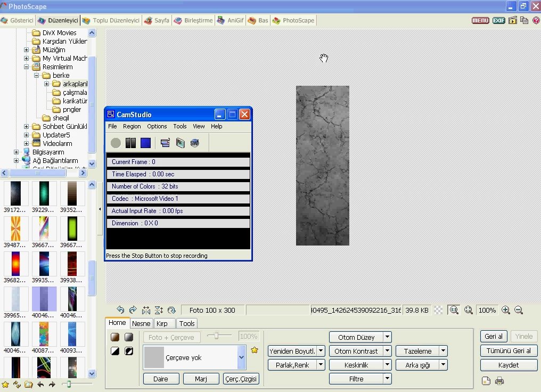The height and width of the screenshot is (392, 541).
Task: Click CamStudio's toggle view toolbar icon
Action: pos(165,143)
